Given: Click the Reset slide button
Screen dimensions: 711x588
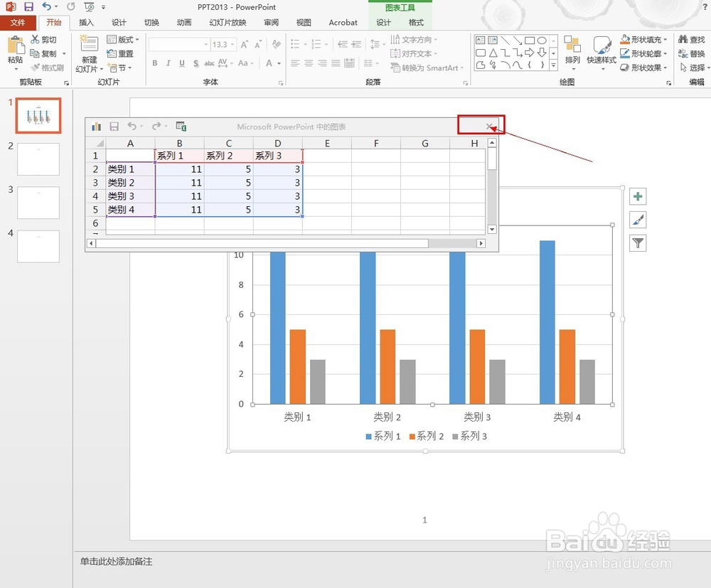Looking at the screenshot, I should (120, 53).
